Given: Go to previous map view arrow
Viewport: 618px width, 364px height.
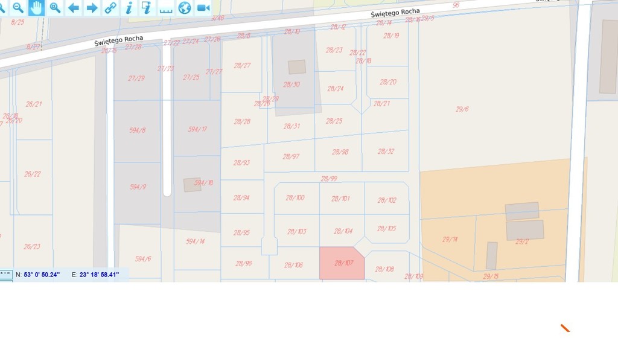Looking at the screenshot, I should click(x=74, y=8).
